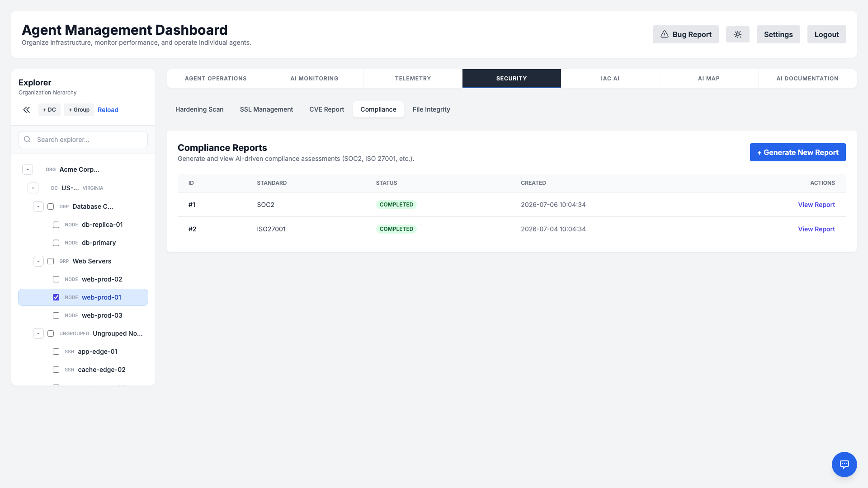Click the search magnifier icon in explorer
Viewport: 868px width, 488px height.
[x=28, y=140]
